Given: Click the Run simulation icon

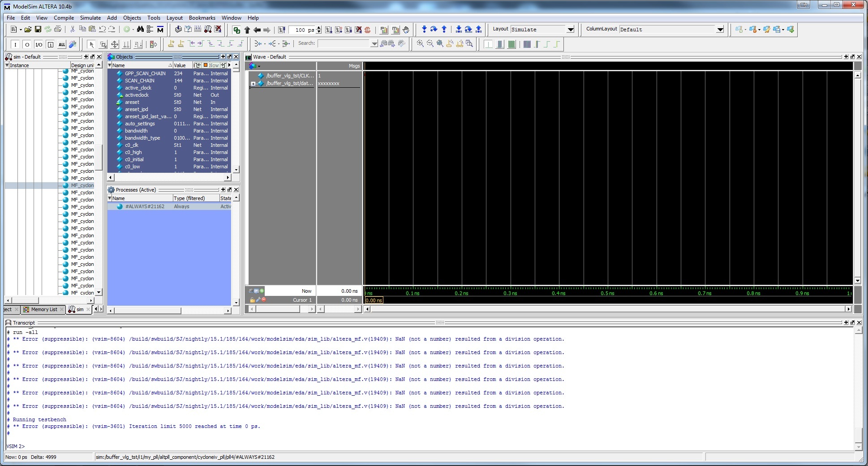Looking at the screenshot, I should (329, 30).
